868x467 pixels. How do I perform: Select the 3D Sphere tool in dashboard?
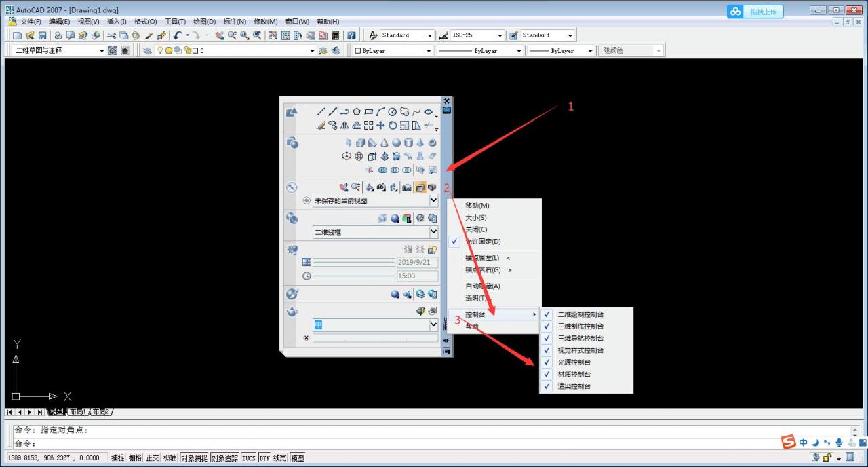[396, 143]
